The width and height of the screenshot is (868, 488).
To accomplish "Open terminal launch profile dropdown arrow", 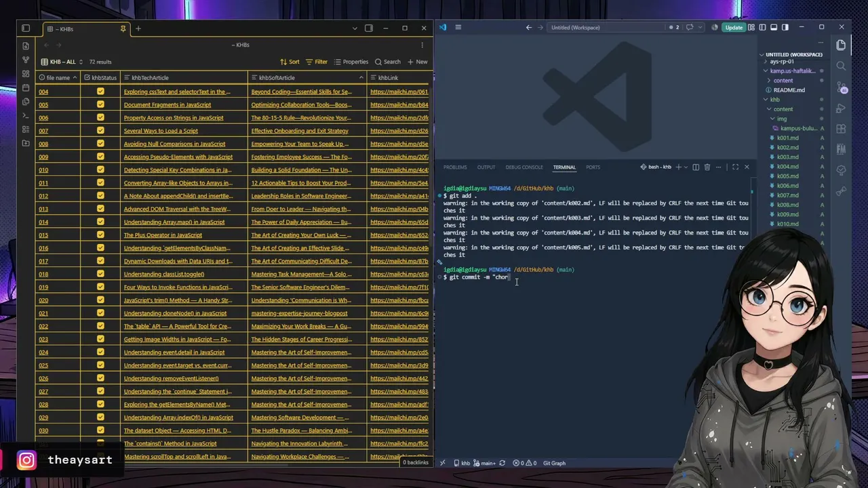I will (x=686, y=167).
